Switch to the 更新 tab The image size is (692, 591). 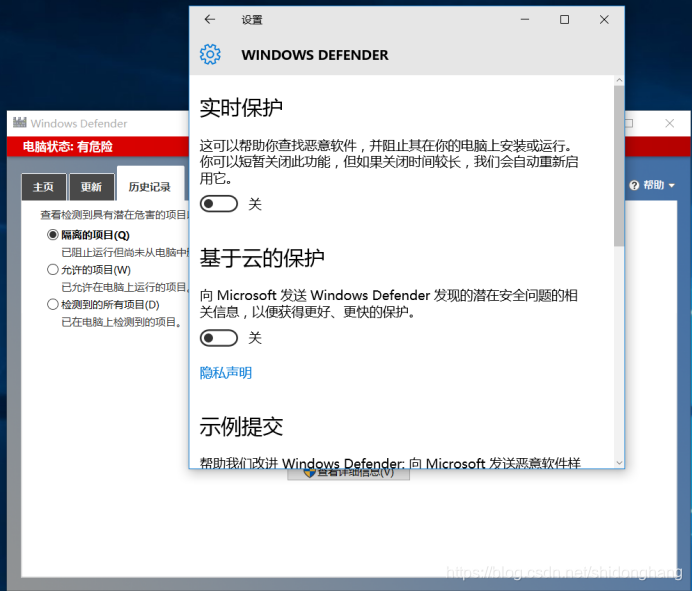pos(91,187)
